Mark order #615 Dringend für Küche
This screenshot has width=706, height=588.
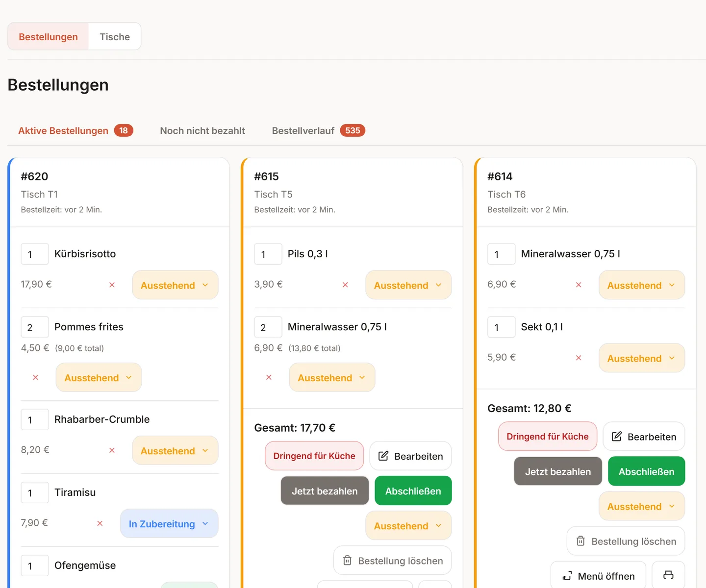click(314, 456)
